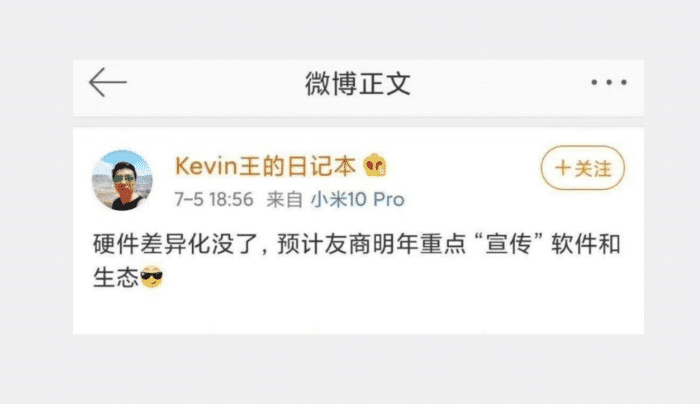Click the quoted word 宣传
The width and height of the screenshot is (700, 404).
(508, 244)
